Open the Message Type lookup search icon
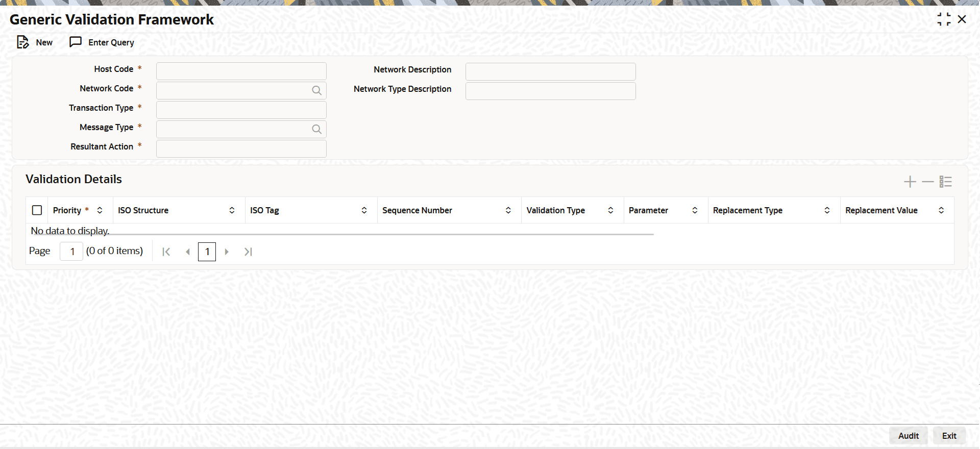Viewport: 980px width, 449px height. click(x=316, y=129)
